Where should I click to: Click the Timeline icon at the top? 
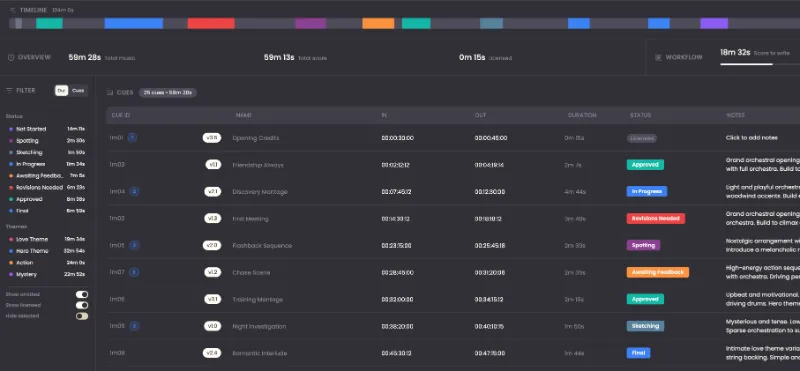[x=13, y=10]
